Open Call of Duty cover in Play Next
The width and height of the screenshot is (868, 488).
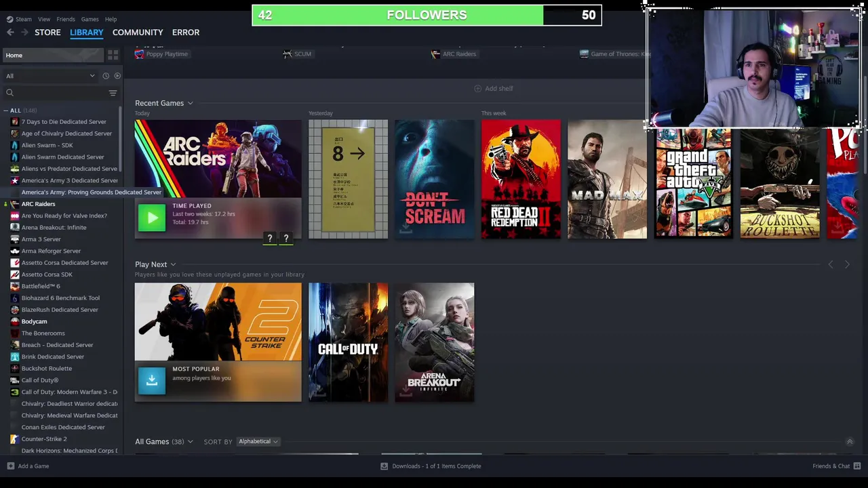click(x=348, y=342)
